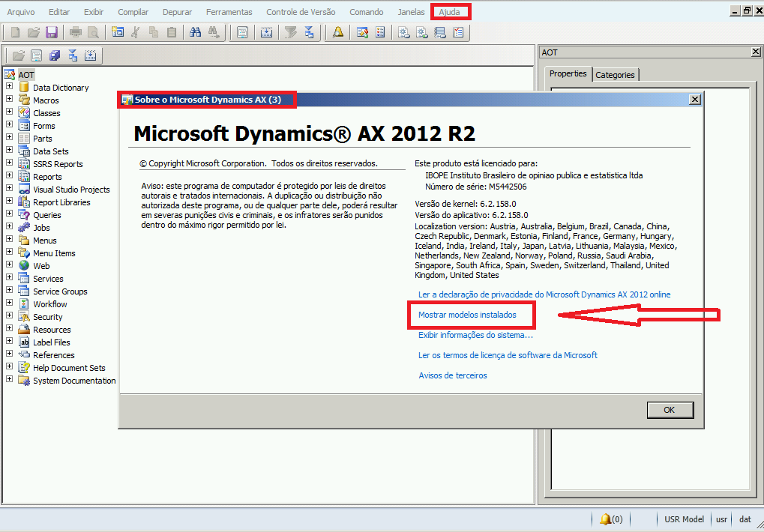The image size is (764, 532).
Task: Expand the System Documentation node
Action: click(9, 378)
